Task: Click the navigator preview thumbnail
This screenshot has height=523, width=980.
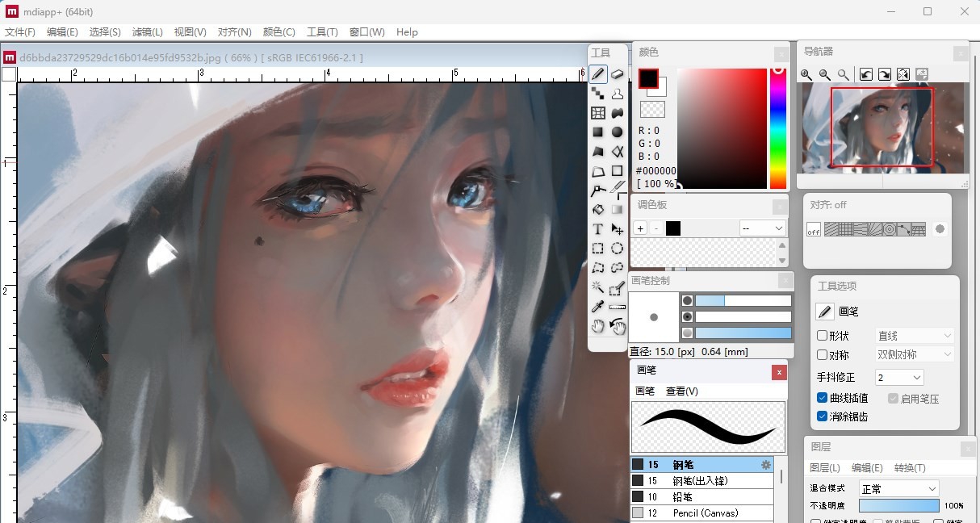Action: 883,128
